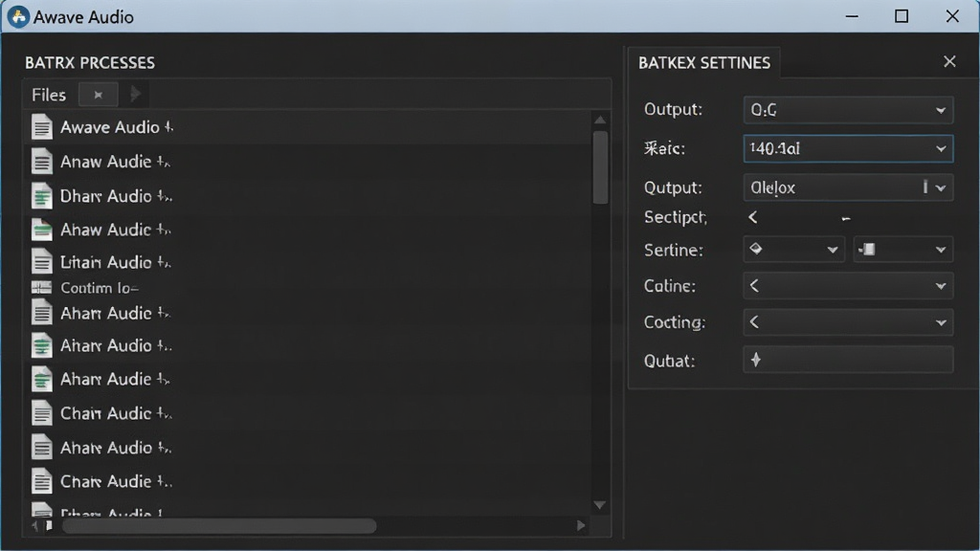The width and height of the screenshot is (980, 551).
Task: Click the file icon beside 'Anaw Audie'
Action: point(42,162)
